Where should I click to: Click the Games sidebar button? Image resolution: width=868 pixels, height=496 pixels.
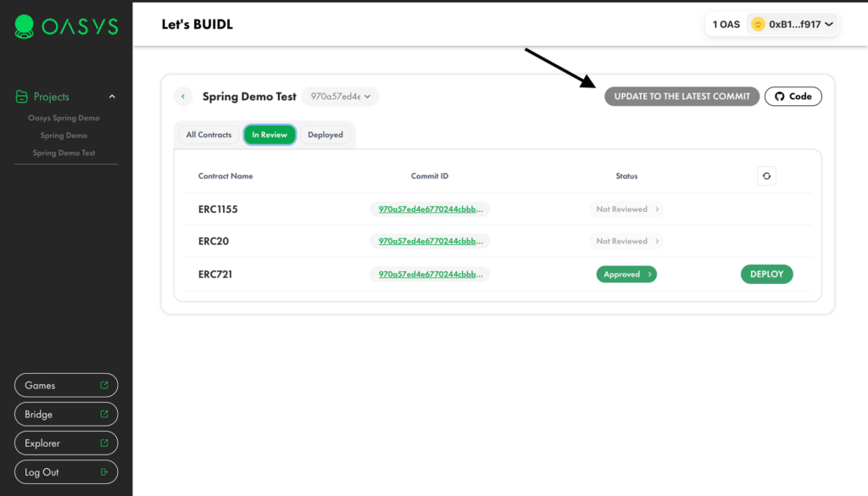[x=66, y=385]
